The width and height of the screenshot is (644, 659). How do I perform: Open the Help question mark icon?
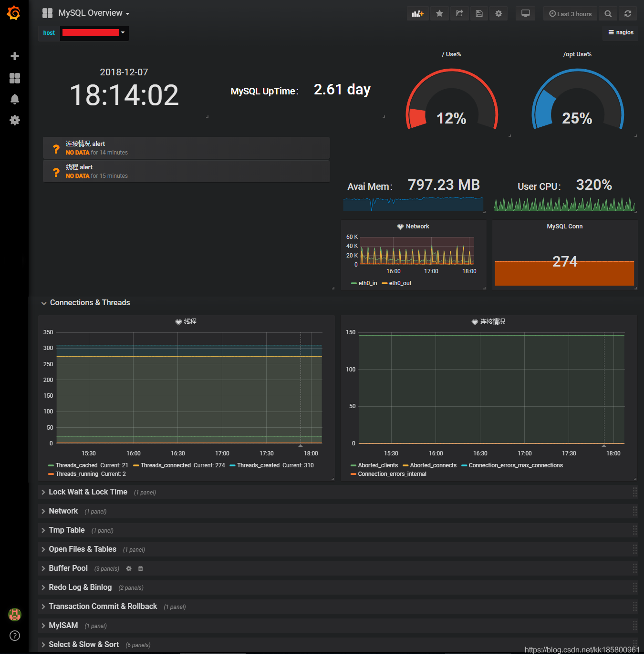(15, 636)
